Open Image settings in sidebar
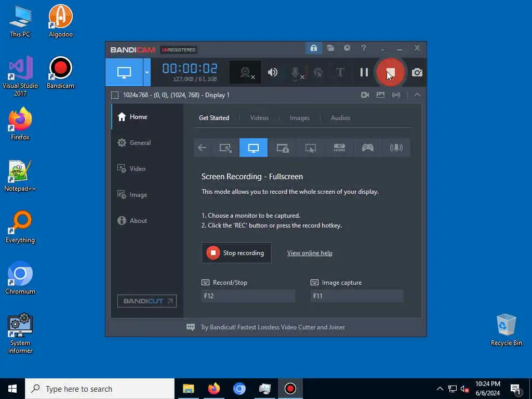 [x=147, y=195]
